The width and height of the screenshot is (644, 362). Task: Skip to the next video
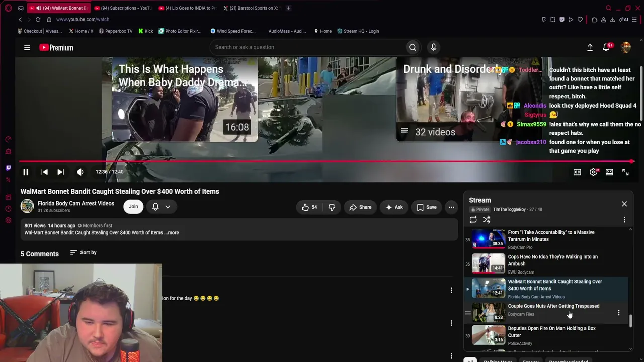pyautogui.click(x=60, y=172)
